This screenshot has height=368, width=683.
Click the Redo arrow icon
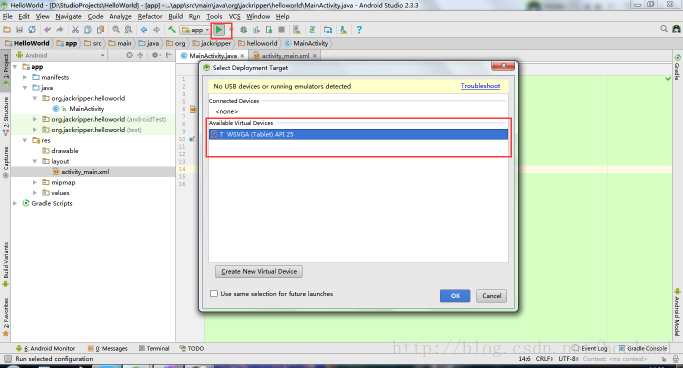[60, 30]
